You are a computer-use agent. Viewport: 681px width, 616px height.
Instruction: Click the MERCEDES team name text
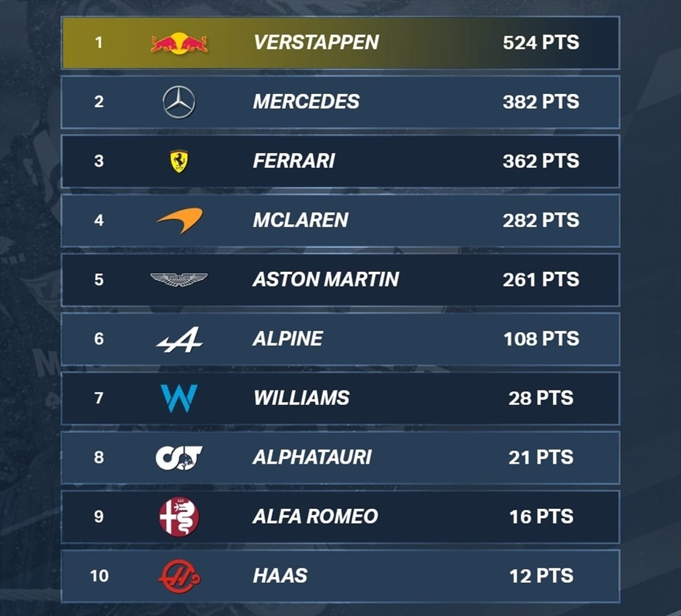[306, 102]
